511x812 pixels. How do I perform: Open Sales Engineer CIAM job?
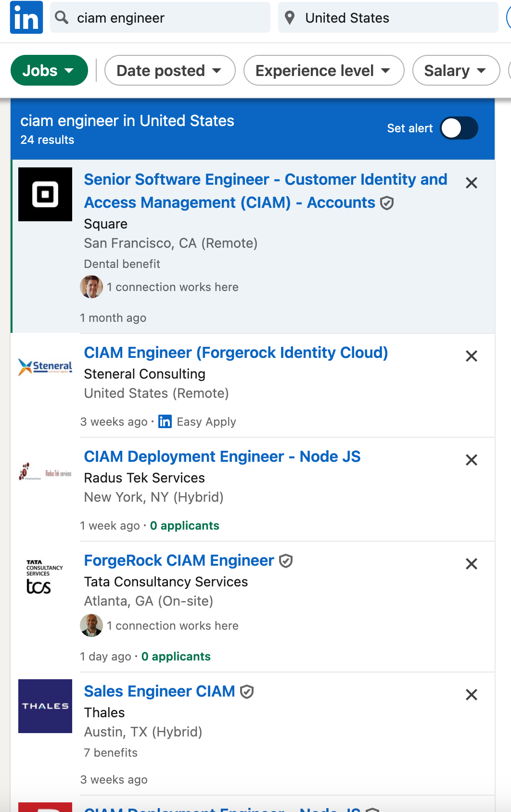159,691
